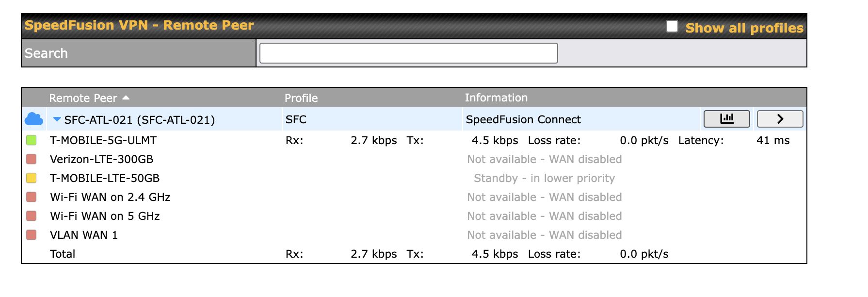Click the Verizon-LTE-300GB row name
Screen dimensions: 868x297
click(102, 159)
